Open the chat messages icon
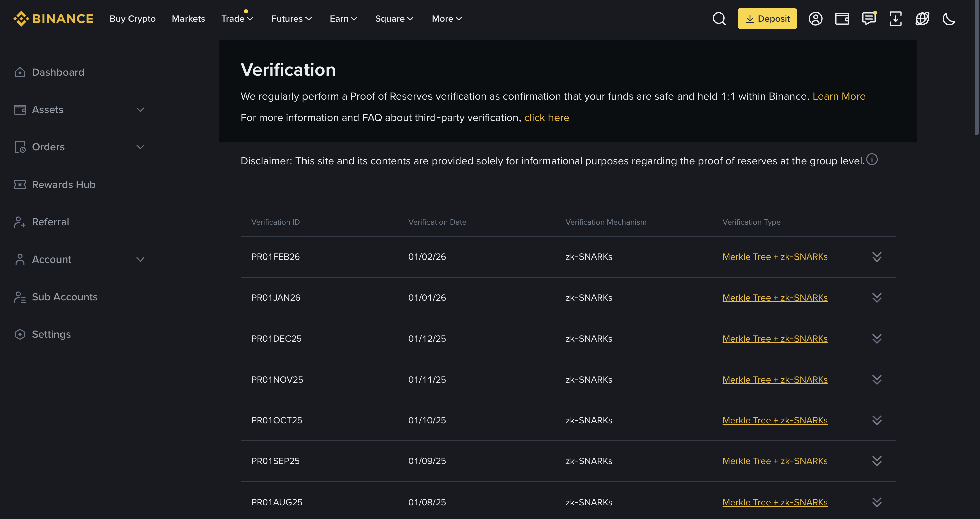This screenshot has height=519, width=980. click(869, 19)
